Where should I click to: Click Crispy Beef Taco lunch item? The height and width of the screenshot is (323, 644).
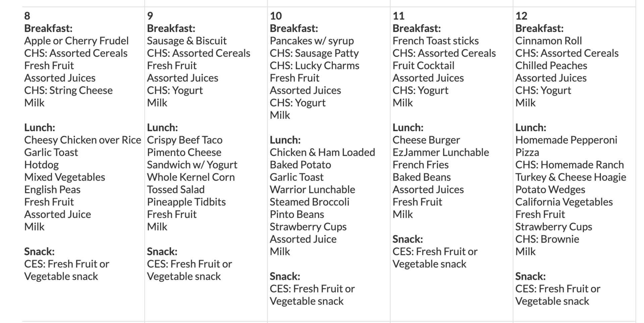185,140
